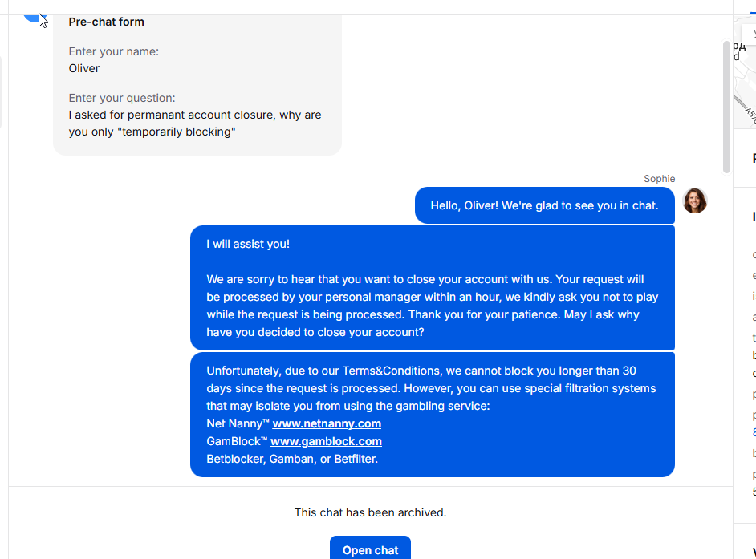Open the www.netnanny.com link
Viewport: 756px width, 559px height.
click(x=327, y=423)
